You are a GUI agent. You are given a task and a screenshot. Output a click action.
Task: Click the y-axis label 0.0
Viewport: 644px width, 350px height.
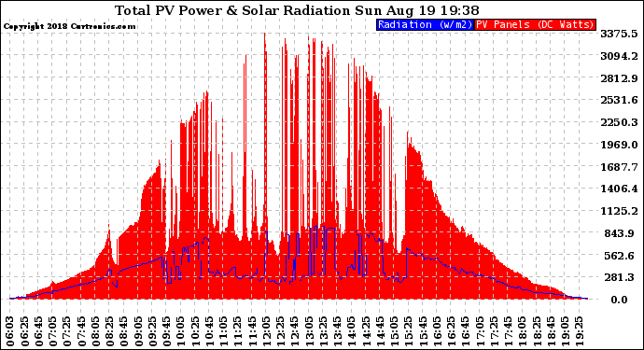[620, 300]
